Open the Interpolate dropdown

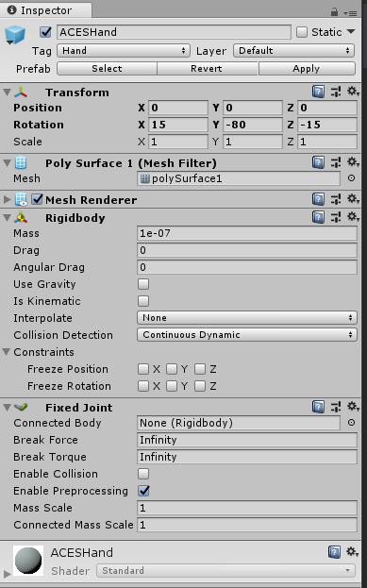point(247,318)
